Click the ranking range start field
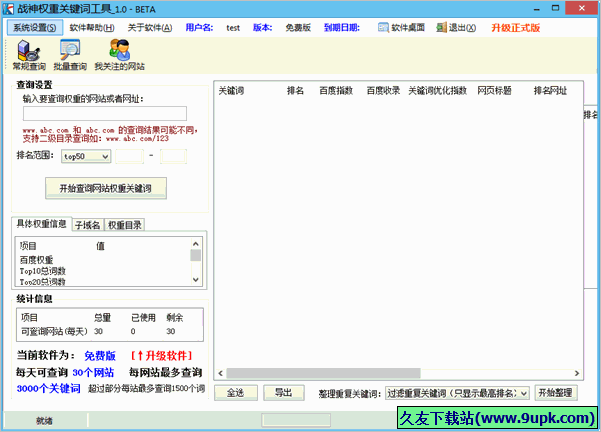Image resolution: width=601 pixels, height=432 pixels. 130,156
